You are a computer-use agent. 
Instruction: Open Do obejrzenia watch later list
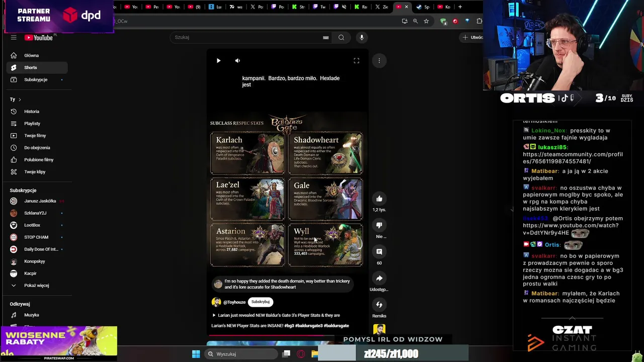[x=37, y=148]
